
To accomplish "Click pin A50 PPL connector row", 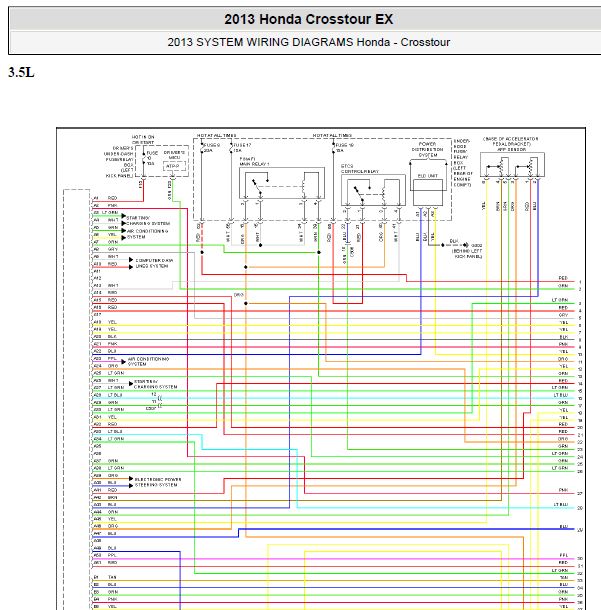I will (x=105, y=555).
